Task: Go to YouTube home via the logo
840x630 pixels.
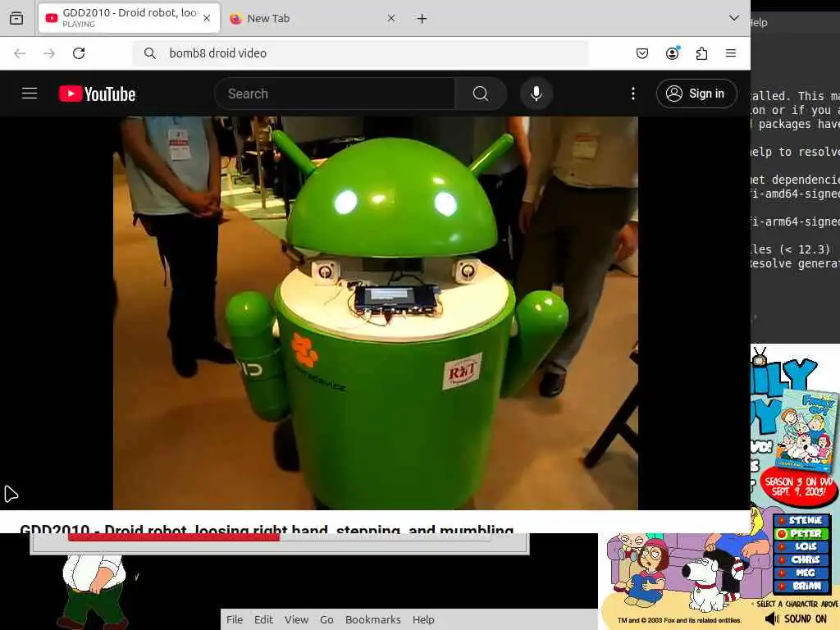Action: [97, 94]
